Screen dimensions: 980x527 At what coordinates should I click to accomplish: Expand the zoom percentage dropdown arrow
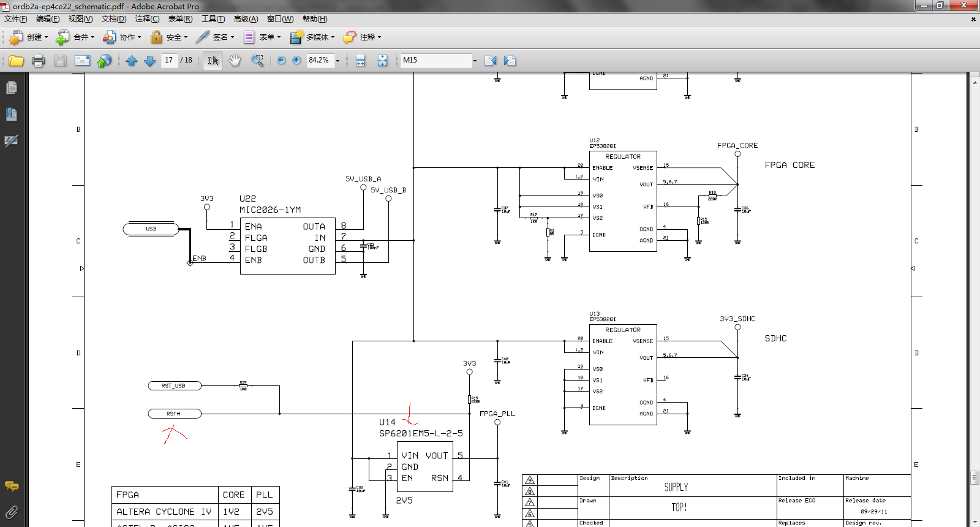pos(337,61)
